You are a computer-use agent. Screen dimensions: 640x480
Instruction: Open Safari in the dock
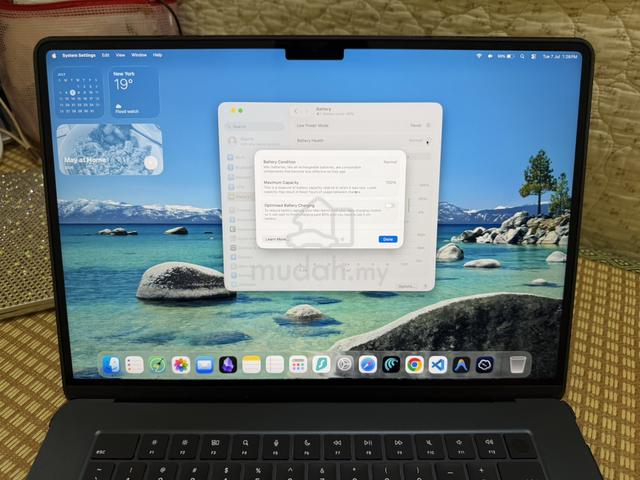(367, 364)
